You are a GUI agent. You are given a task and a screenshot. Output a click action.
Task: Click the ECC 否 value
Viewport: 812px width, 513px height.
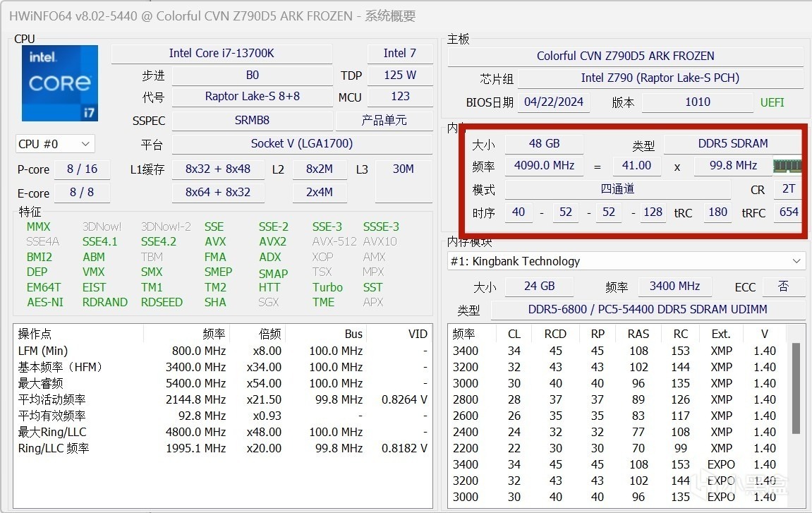tap(784, 286)
